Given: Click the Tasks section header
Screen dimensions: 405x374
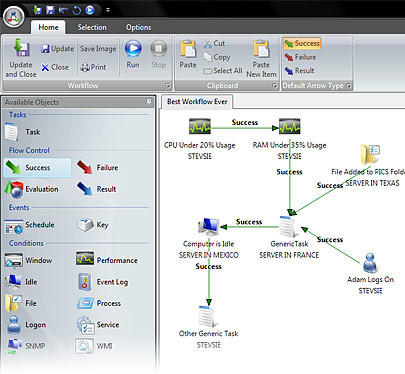Looking at the screenshot, I should pyautogui.click(x=17, y=115).
